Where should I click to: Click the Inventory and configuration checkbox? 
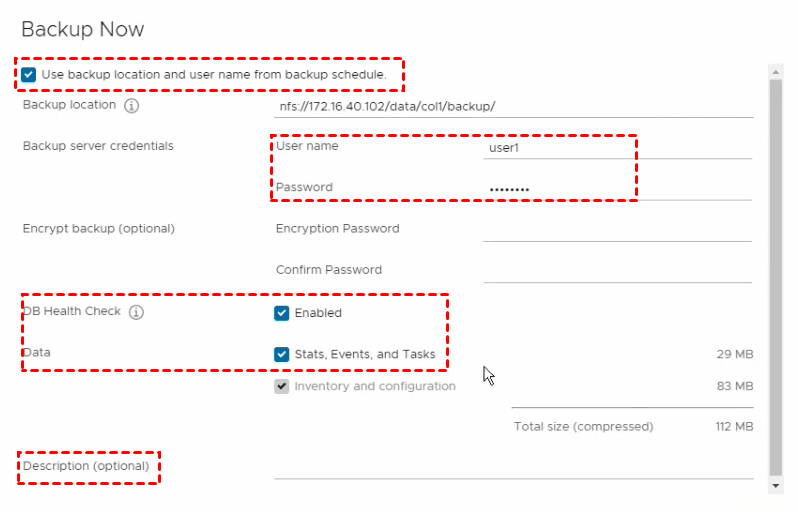pos(282,386)
